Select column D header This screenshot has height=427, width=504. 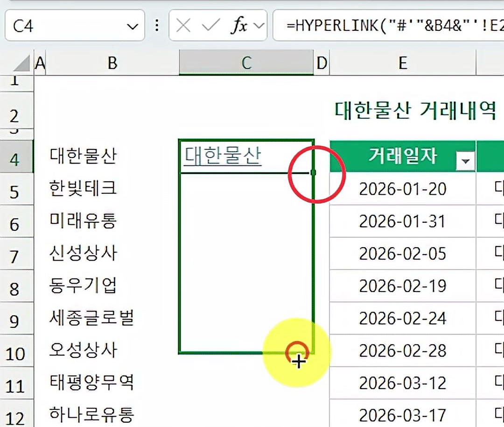pyautogui.click(x=322, y=63)
